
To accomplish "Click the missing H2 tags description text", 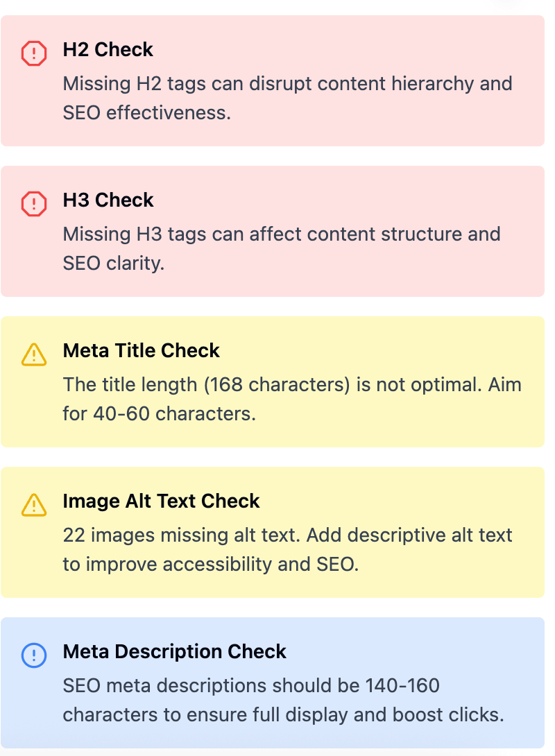I will point(287,98).
